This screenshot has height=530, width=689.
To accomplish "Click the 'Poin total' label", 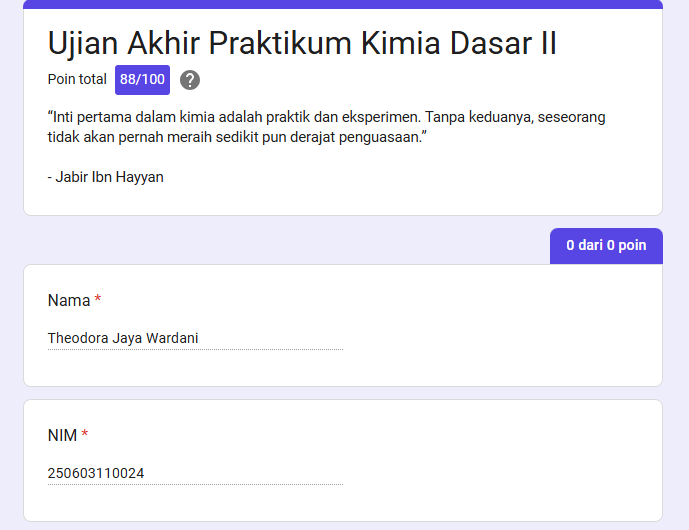I will pos(77,79).
